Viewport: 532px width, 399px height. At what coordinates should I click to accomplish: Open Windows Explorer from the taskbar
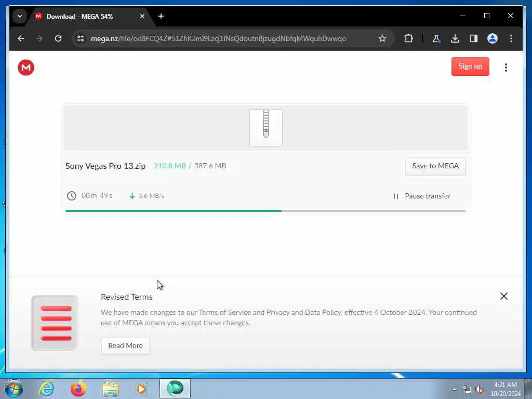111,389
